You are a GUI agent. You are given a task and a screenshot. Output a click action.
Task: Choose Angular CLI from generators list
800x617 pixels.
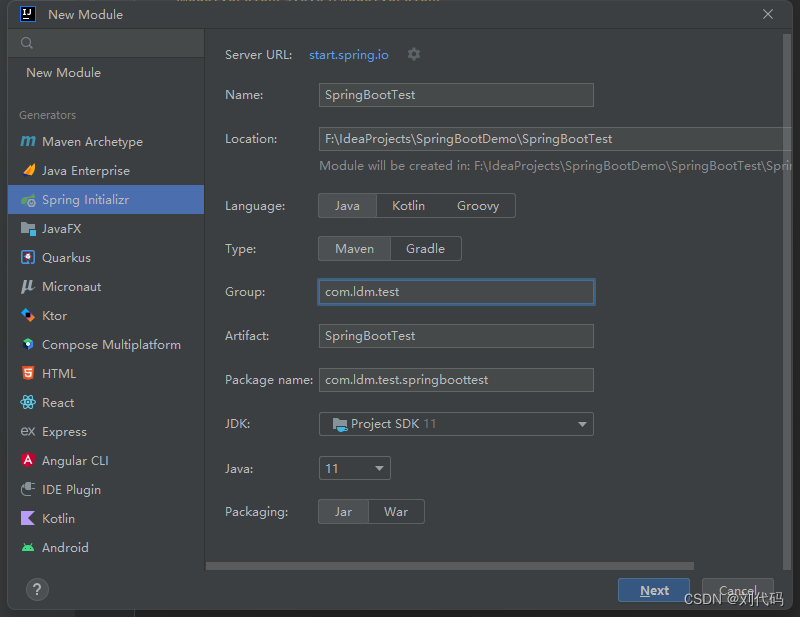(x=75, y=461)
